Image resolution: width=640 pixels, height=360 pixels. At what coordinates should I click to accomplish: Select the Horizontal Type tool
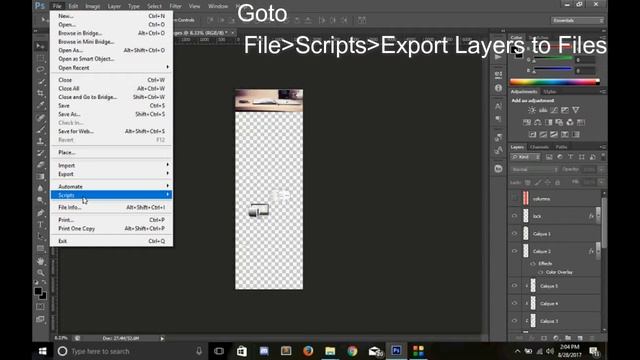click(x=40, y=224)
